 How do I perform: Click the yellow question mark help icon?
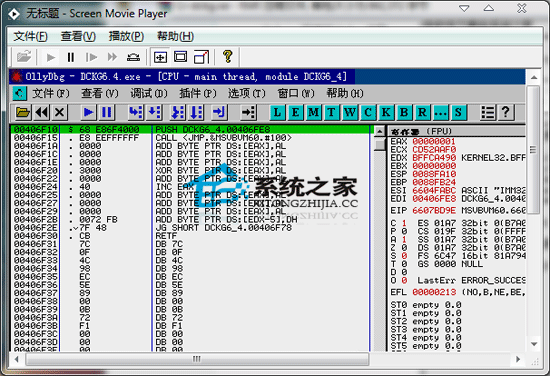point(228,56)
